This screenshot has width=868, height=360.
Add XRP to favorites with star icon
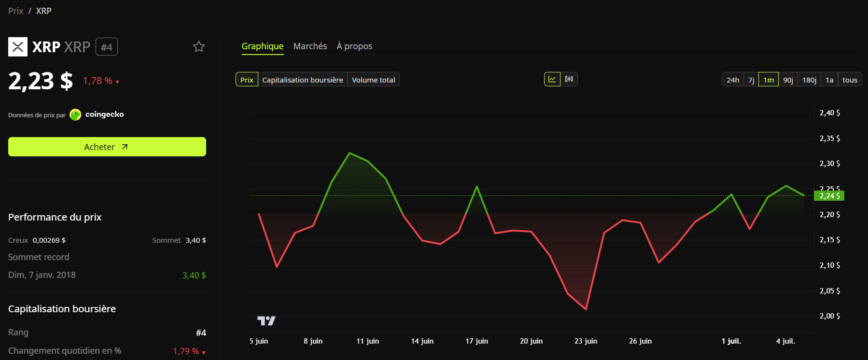(x=199, y=47)
